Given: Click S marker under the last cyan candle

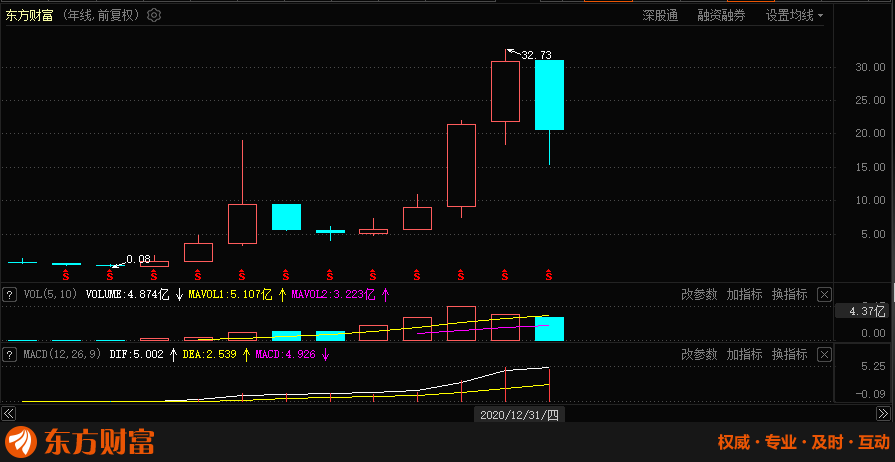Looking at the screenshot, I should pos(549,275).
